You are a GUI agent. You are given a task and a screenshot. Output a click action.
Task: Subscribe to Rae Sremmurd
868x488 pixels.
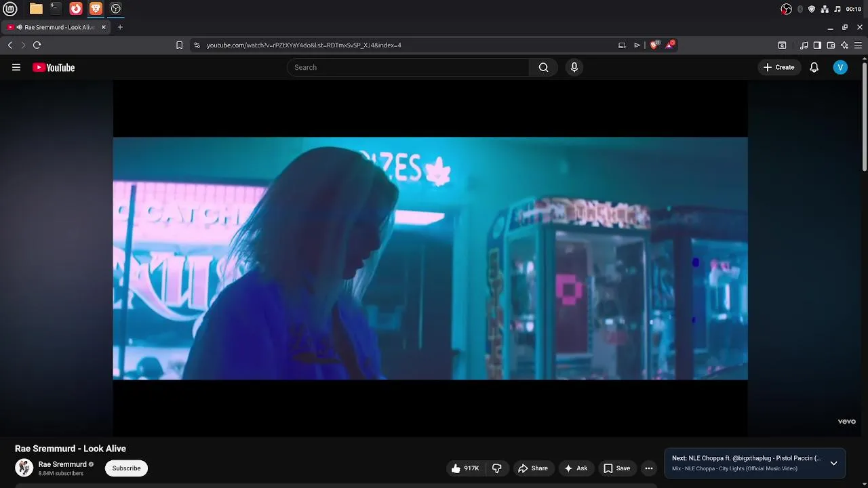126,468
